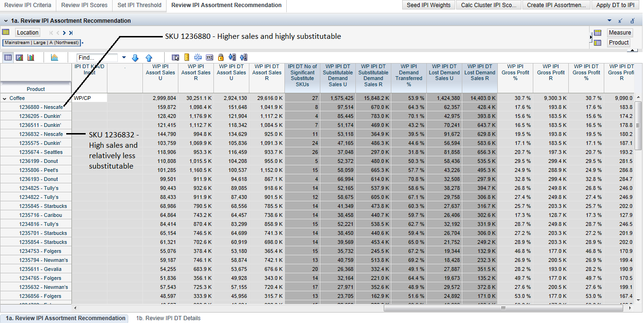Click the padlock lock icon

pos(221,57)
